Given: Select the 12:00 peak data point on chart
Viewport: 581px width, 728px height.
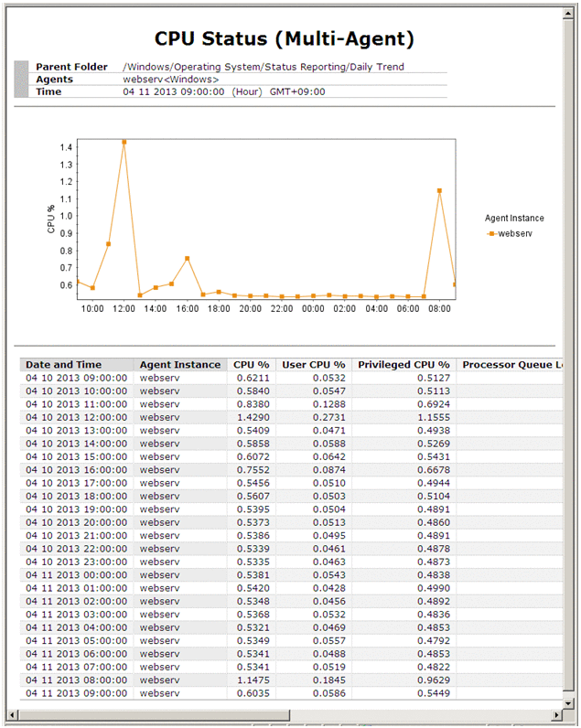Looking at the screenshot, I should [124, 143].
